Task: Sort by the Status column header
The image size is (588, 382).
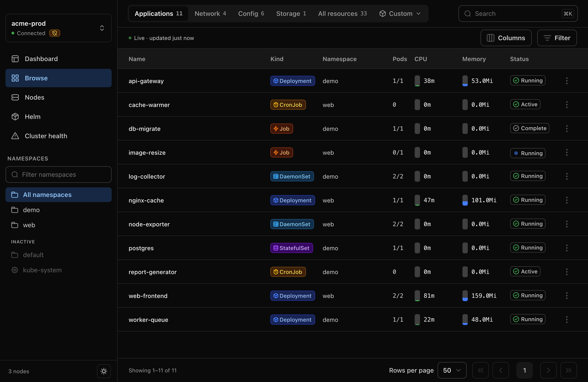Action: coord(519,59)
